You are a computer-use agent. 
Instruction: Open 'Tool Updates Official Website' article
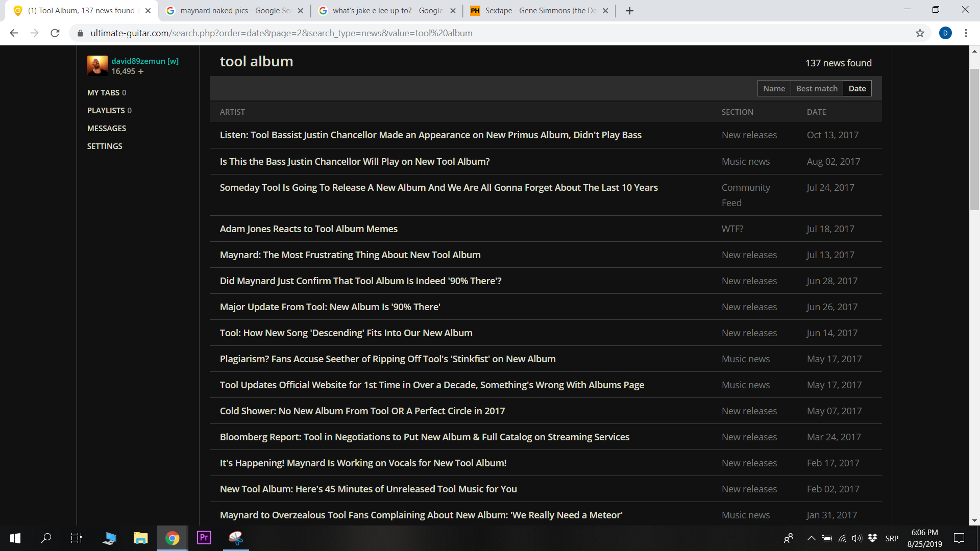(432, 385)
